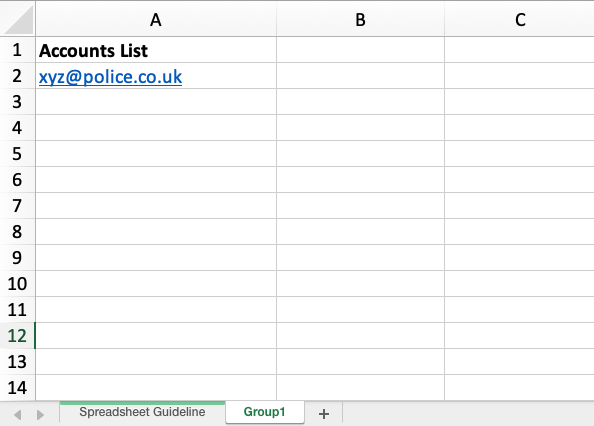Click cell B10
The height and width of the screenshot is (426, 594).
pos(360,284)
